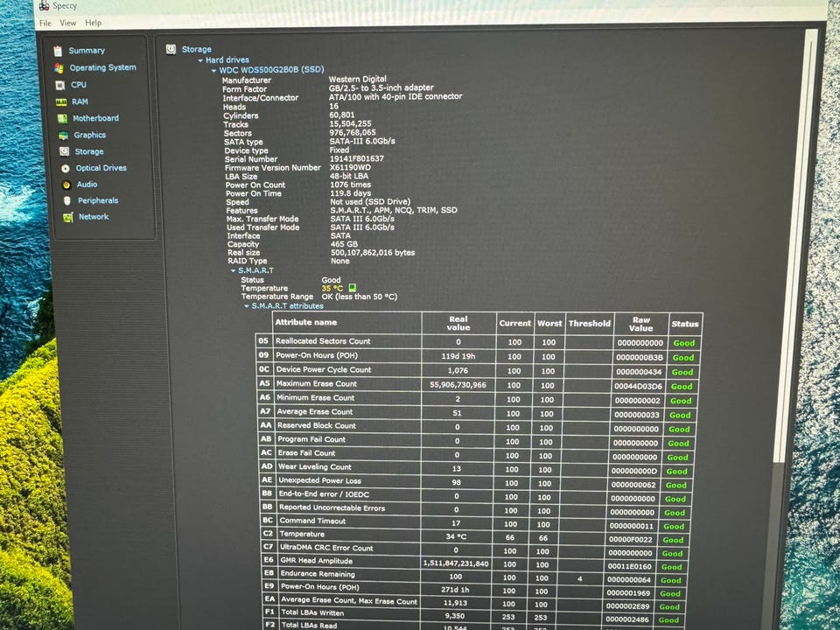
Task: Click the Program Fail Count attribute
Action: [x=311, y=439]
